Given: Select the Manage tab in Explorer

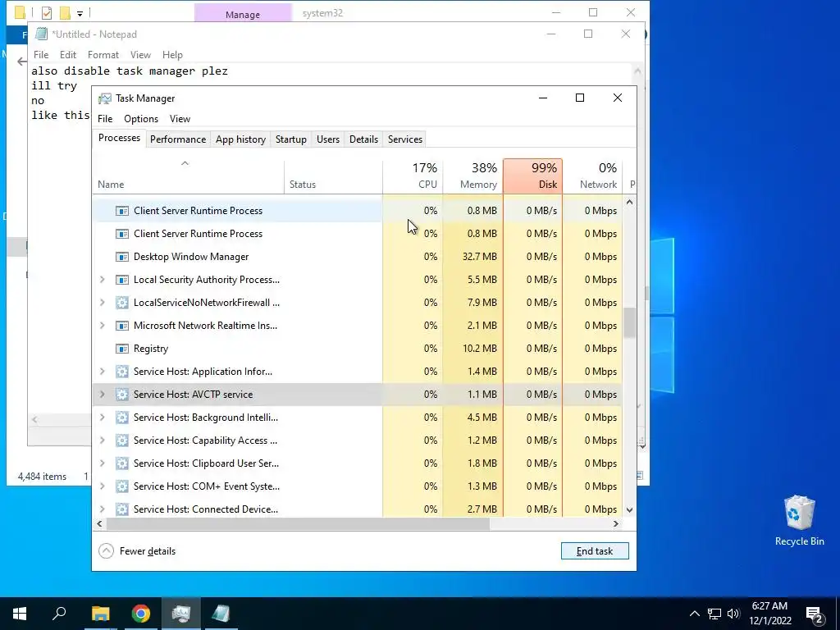Looking at the screenshot, I should click(243, 13).
